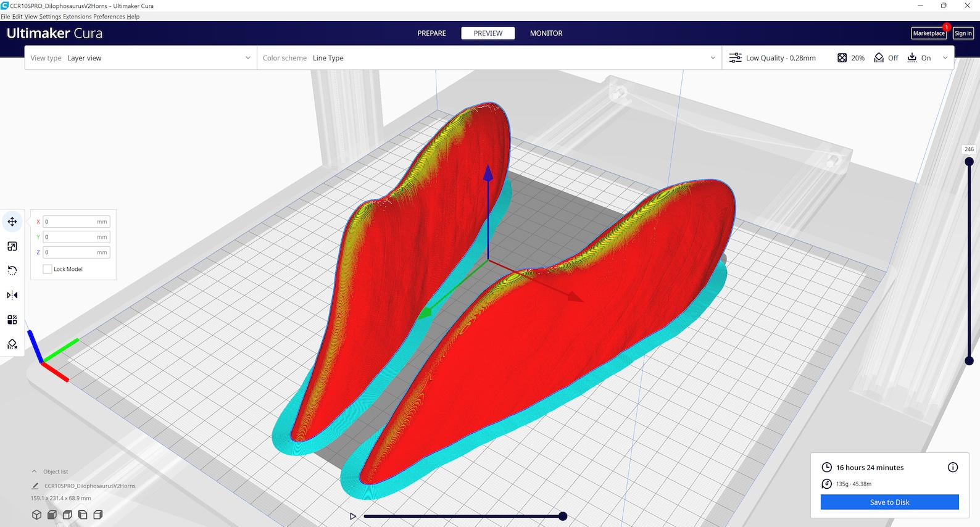Viewport: 980px width, 527px height.
Task: Select the Rotate tool icon
Action: [x=12, y=270]
